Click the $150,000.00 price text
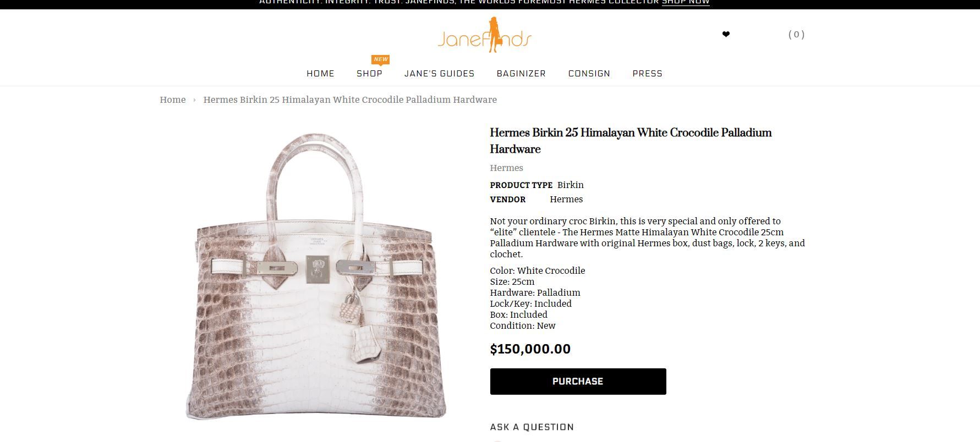Screen dimensions: 980x442 point(530,349)
